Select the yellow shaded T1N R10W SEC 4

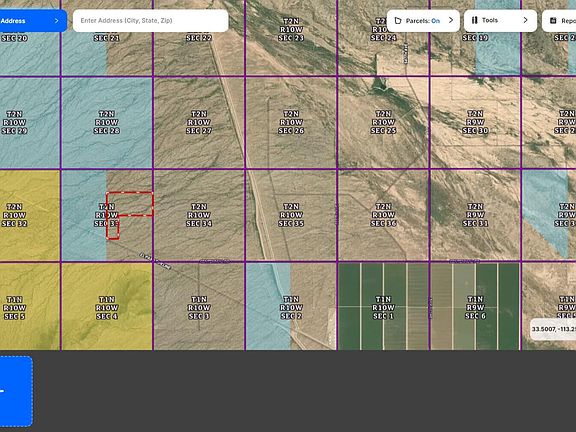[107, 306]
